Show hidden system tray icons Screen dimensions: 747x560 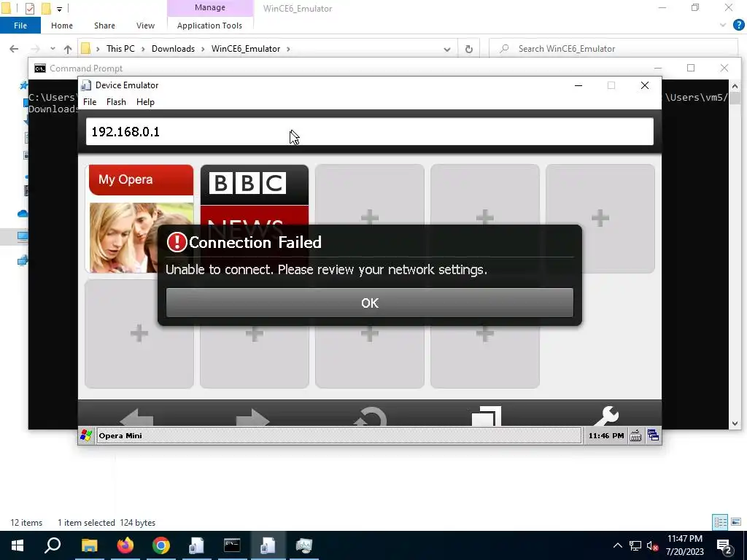tap(617, 545)
